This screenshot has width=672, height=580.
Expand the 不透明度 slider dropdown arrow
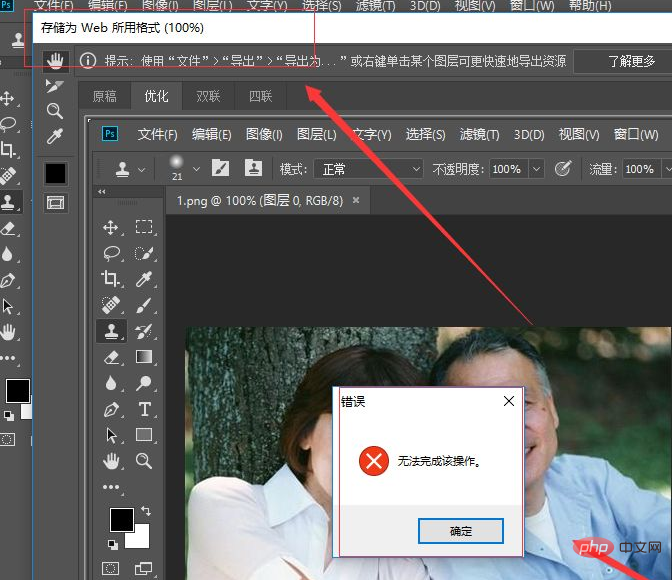pos(536,169)
